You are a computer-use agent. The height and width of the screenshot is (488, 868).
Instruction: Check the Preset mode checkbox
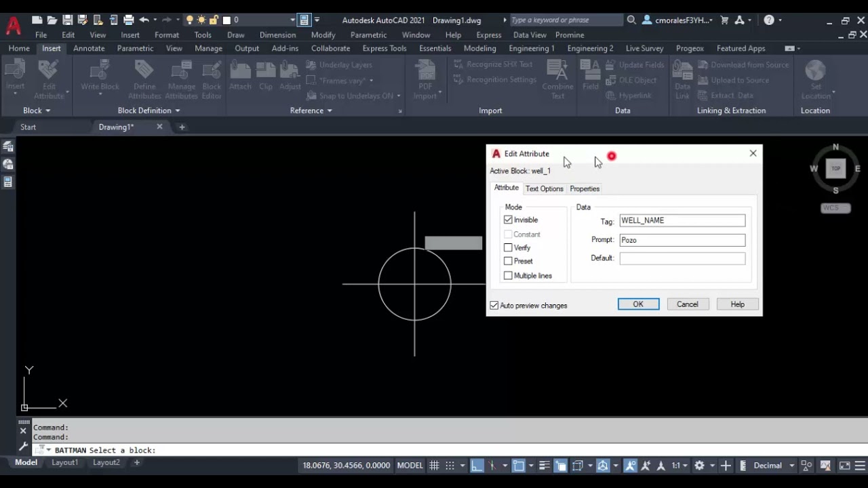click(x=508, y=261)
